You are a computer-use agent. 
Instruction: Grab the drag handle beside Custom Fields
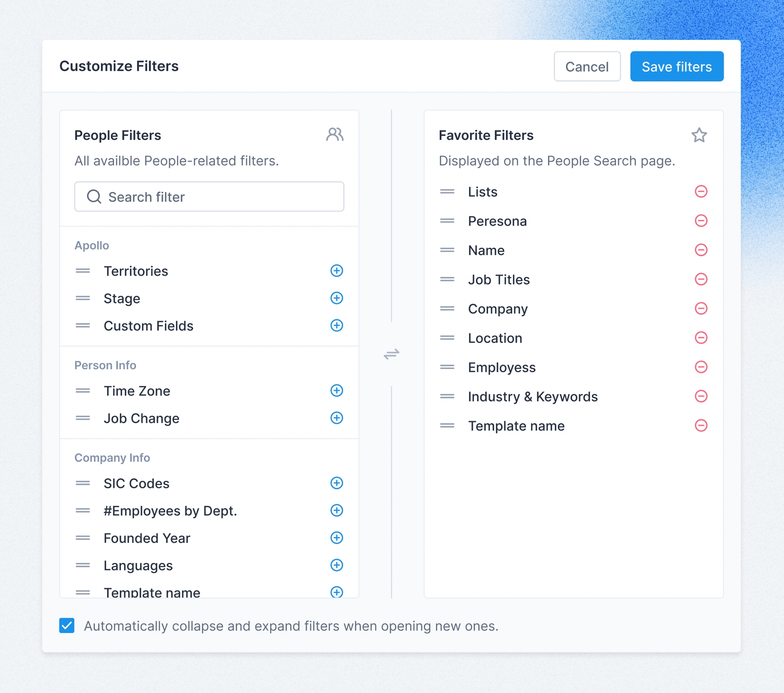point(83,326)
